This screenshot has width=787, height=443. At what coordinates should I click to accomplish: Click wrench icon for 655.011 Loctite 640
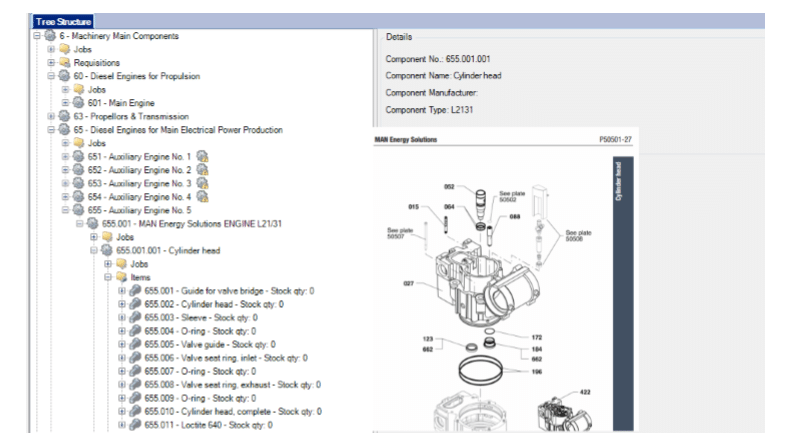pyautogui.click(x=136, y=424)
